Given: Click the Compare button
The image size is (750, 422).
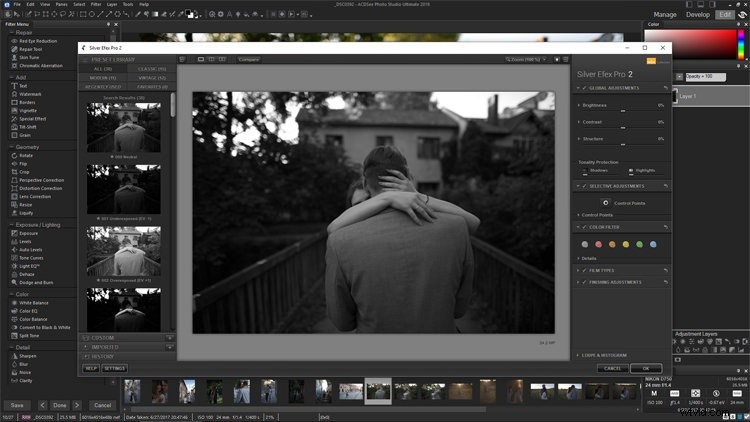Looking at the screenshot, I should tap(249, 59).
